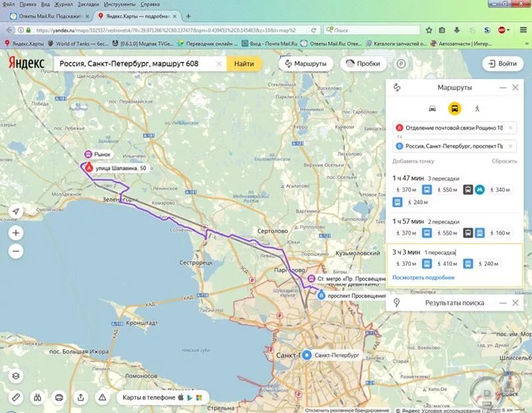Open Карты в телефоне button
This screenshot has height=413, width=532.
pyautogui.click(x=162, y=397)
